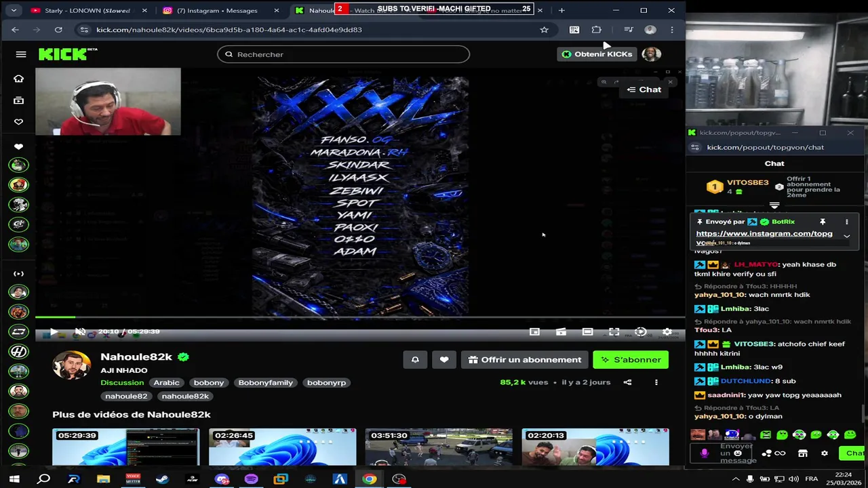This screenshot has width=868, height=488.
Task: Bookmark this page with star icon
Action: 544,30
